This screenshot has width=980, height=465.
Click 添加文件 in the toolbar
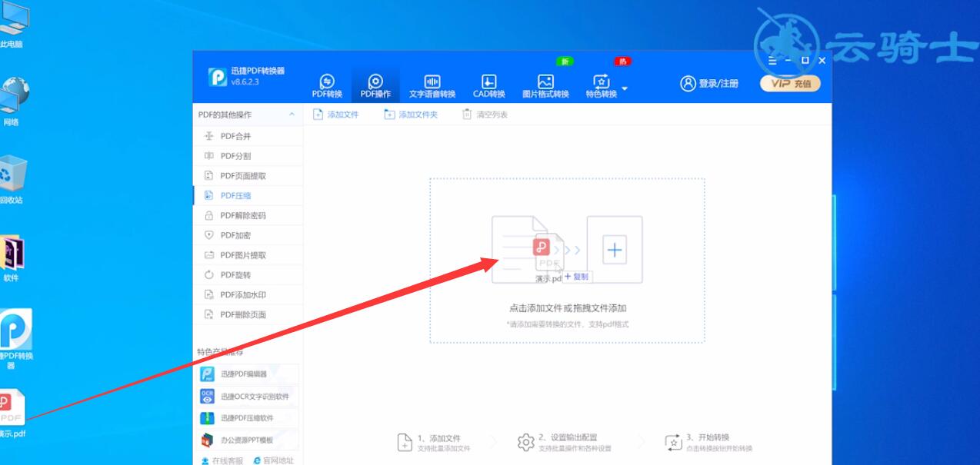pyautogui.click(x=335, y=115)
